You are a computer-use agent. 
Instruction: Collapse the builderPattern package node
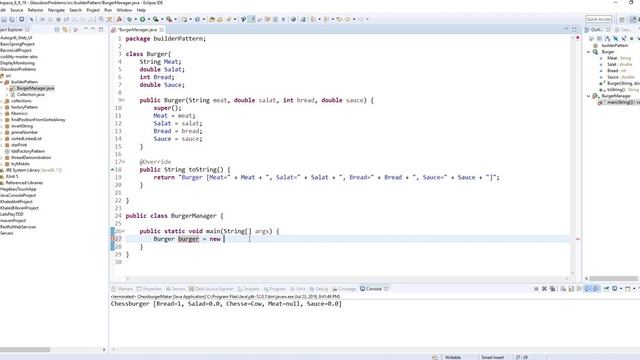[x=2, y=82]
